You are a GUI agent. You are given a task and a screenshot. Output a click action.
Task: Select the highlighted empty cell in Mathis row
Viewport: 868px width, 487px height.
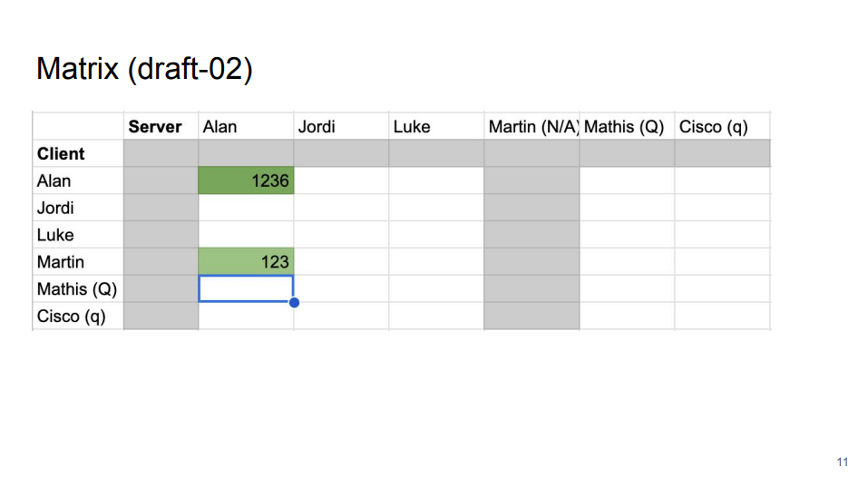(x=246, y=289)
